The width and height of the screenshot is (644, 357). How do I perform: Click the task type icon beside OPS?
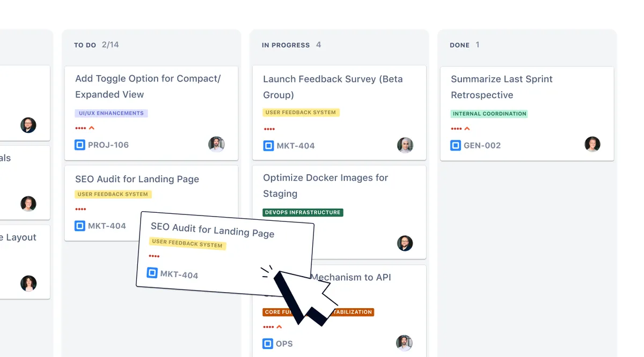268,344
